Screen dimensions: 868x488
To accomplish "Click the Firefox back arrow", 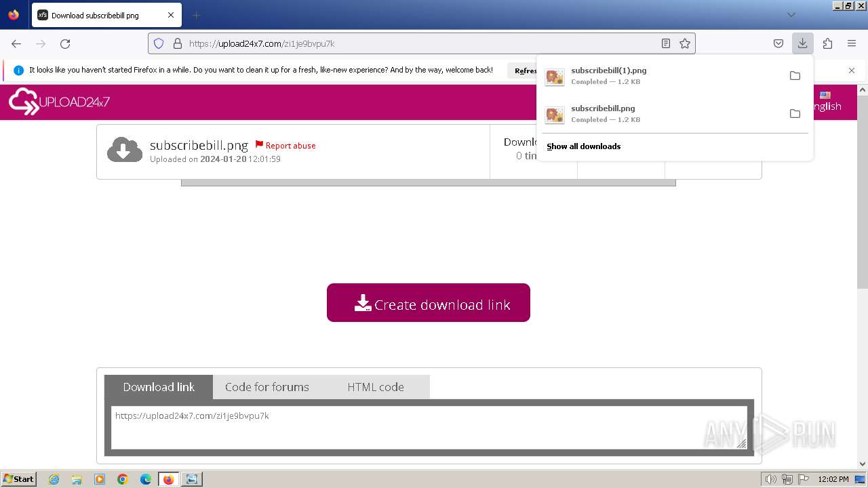I will [x=16, y=43].
